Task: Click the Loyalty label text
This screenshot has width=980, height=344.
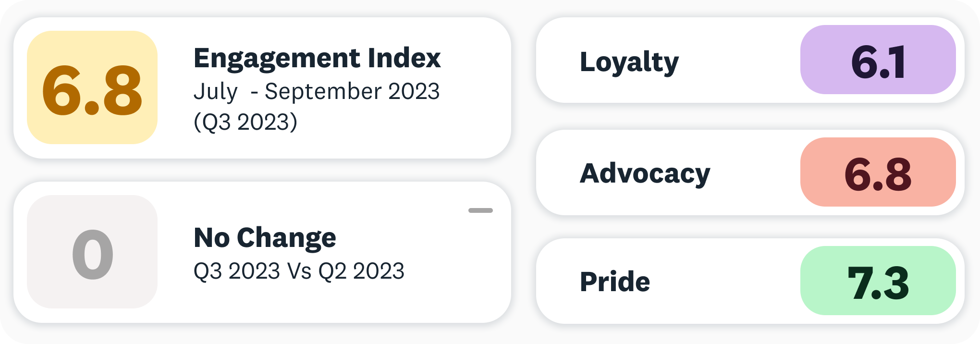Action: (629, 63)
